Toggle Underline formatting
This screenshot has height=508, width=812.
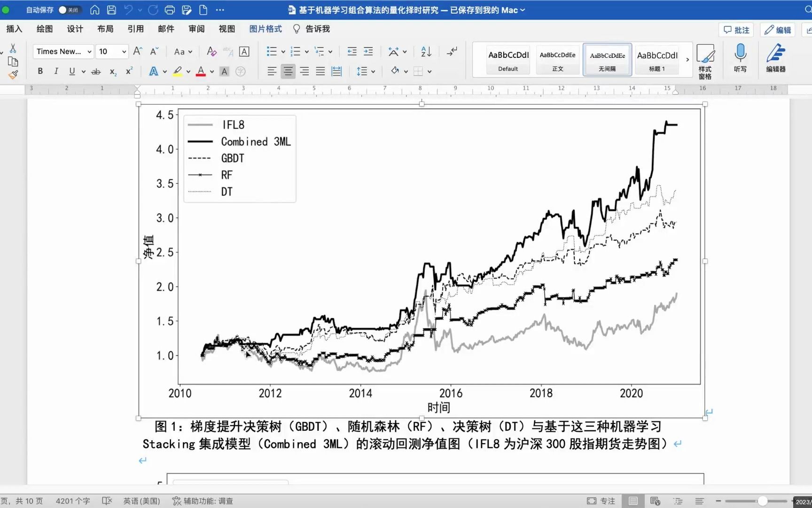coord(72,71)
